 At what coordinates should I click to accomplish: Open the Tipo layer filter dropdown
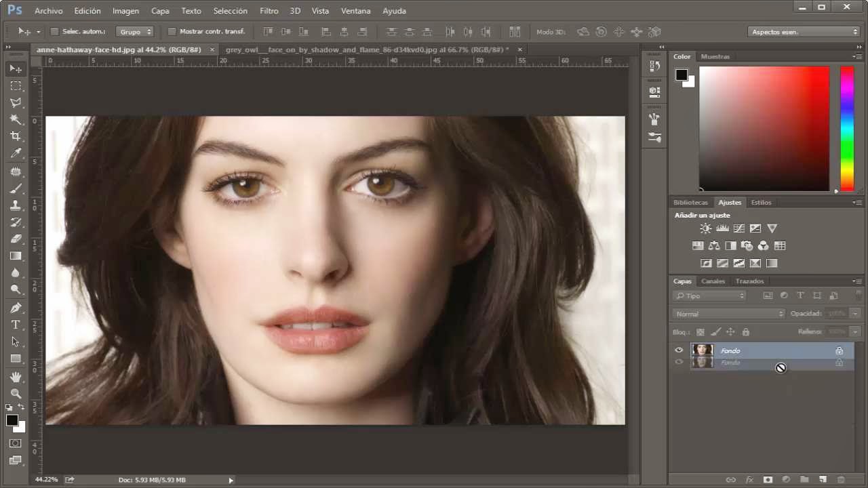[709, 296]
